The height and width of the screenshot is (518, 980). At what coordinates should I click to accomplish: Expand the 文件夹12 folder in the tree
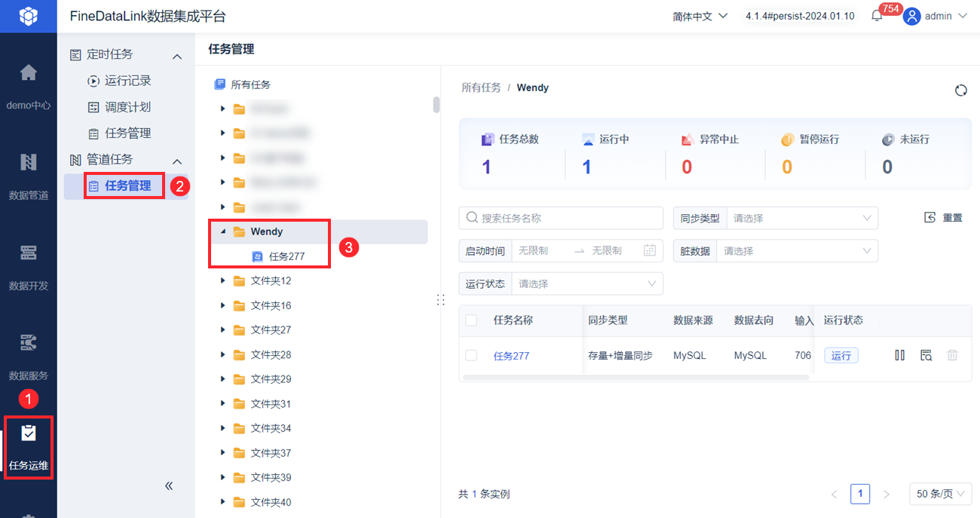pyautogui.click(x=223, y=281)
